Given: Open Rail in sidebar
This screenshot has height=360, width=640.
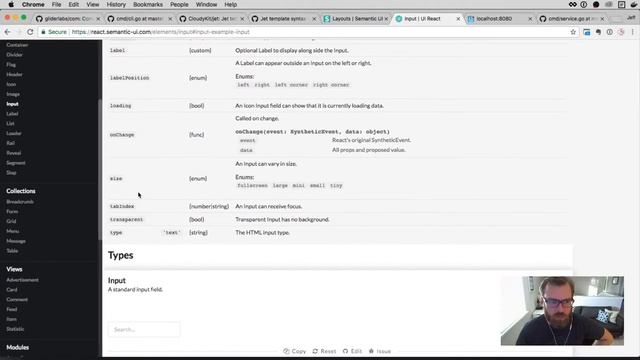Looking at the screenshot, I should point(11,143).
